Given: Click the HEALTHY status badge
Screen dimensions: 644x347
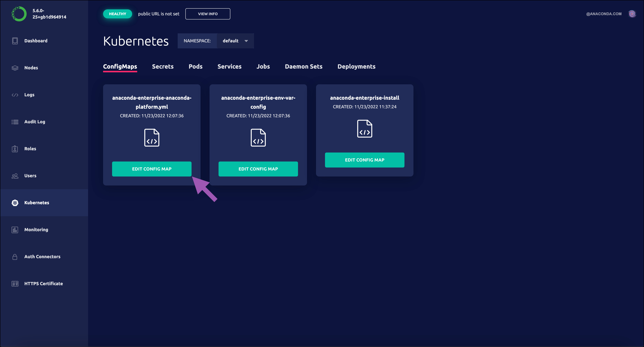Looking at the screenshot, I should [118, 14].
